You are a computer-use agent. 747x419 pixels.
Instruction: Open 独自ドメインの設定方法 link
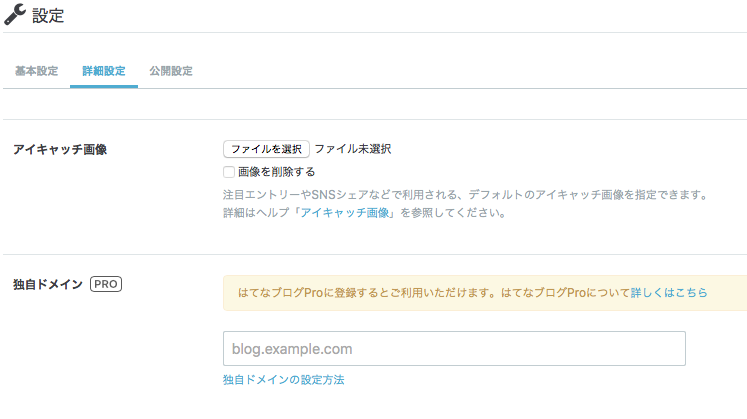click(x=283, y=380)
